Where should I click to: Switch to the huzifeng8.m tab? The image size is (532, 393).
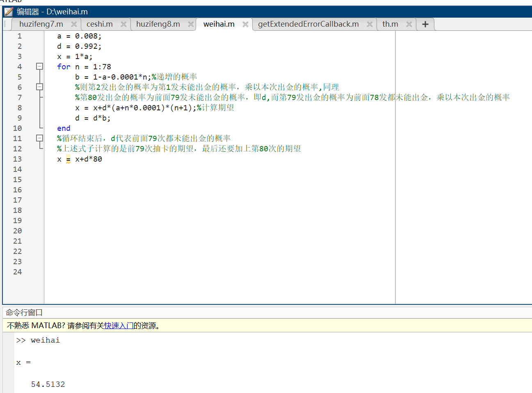158,24
